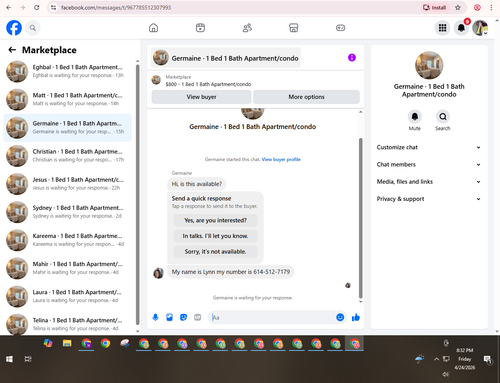Click the conversation list scrollbar
The width and height of the screenshot is (500, 383).
(x=137, y=194)
